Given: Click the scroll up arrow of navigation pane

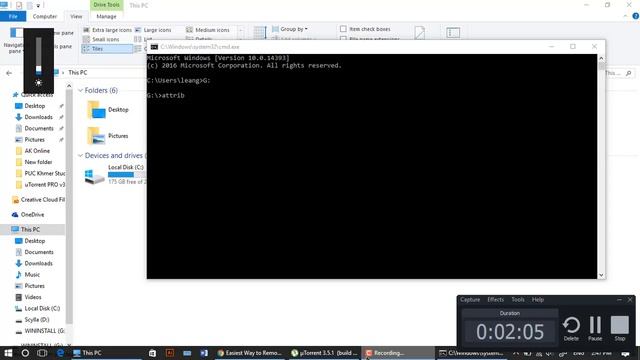Looking at the screenshot, I should pyautogui.click(x=69, y=86).
